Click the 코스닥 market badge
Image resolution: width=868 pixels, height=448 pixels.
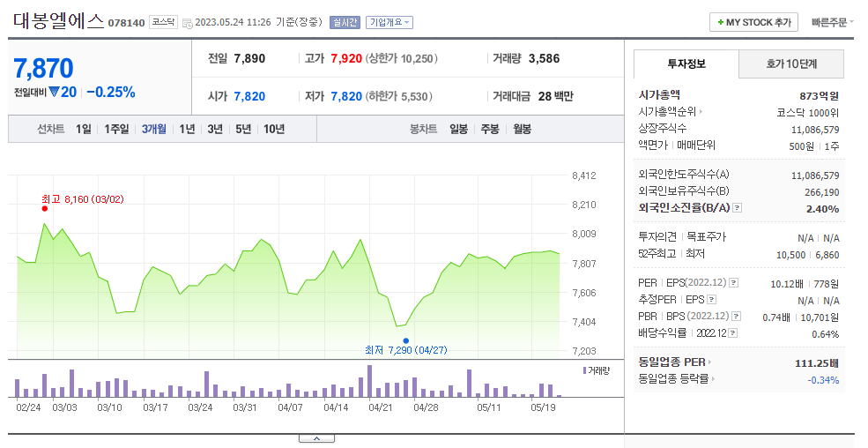pos(163,22)
